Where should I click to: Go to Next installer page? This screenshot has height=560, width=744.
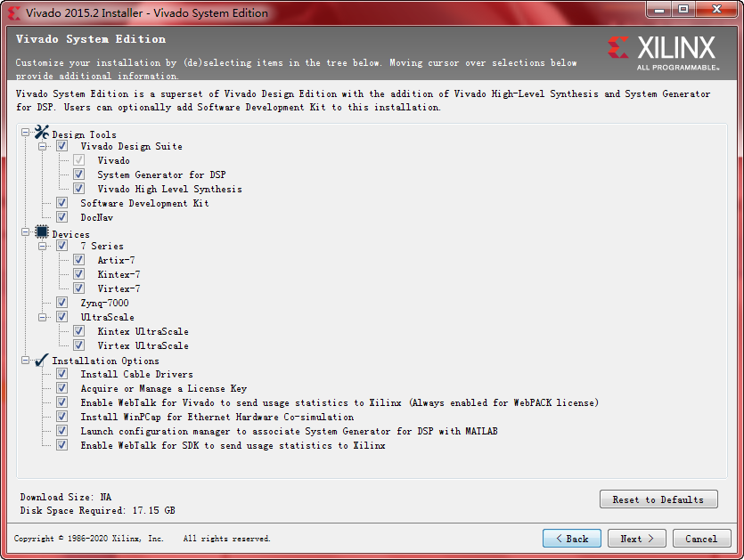(x=637, y=539)
